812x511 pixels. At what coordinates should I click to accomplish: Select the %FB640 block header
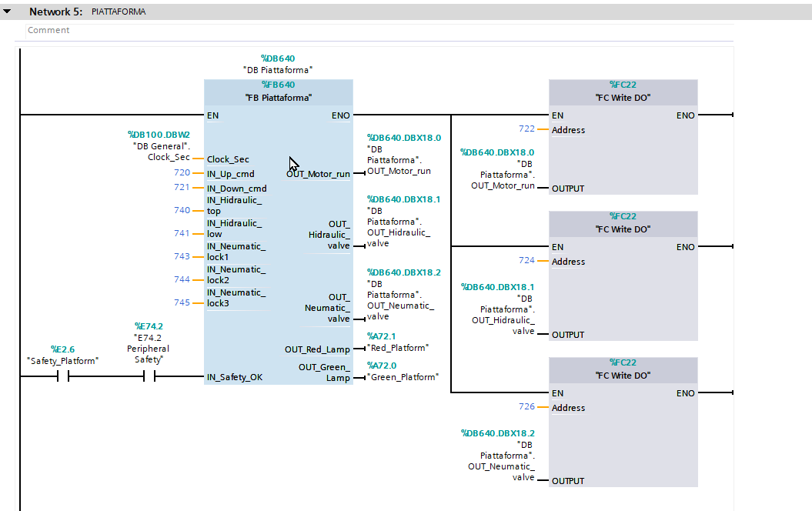[x=278, y=85]
